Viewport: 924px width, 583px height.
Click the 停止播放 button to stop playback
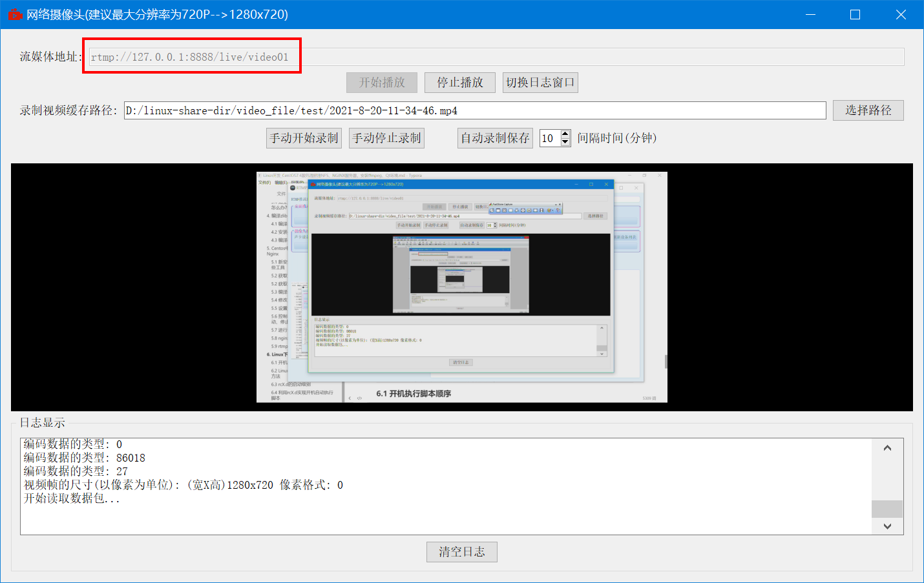tap(459, 82)
